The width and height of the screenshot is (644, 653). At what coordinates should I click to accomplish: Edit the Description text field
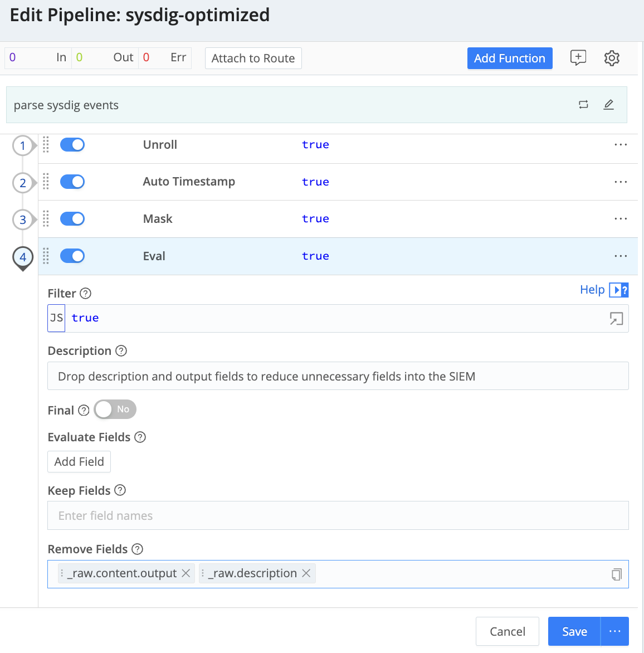[x=338, y=376]
